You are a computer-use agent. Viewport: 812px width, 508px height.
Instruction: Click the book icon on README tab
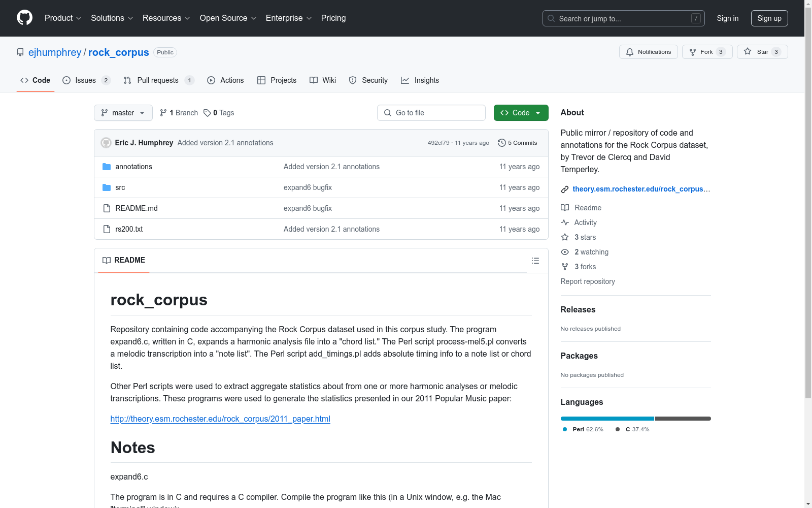(x=107, y=260)
